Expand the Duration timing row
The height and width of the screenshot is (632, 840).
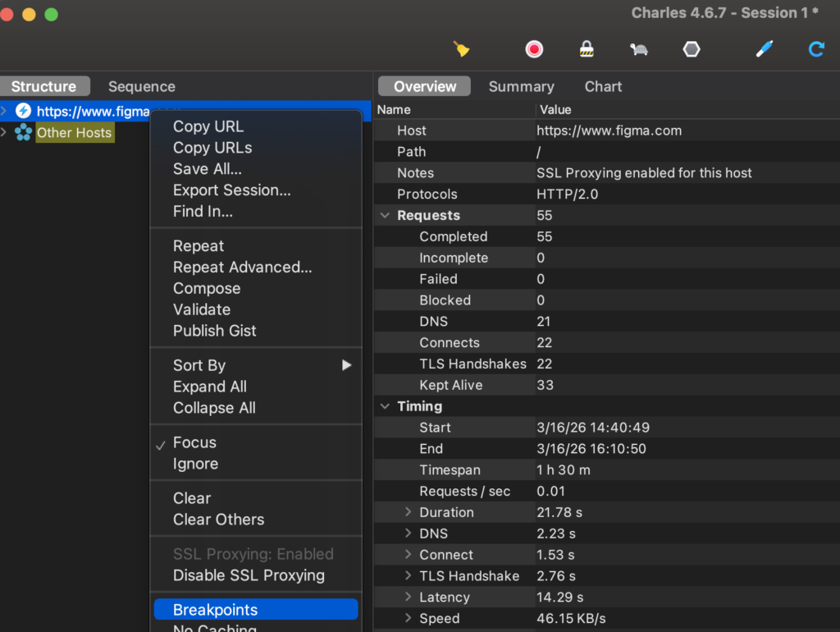[x=408, y=512]
